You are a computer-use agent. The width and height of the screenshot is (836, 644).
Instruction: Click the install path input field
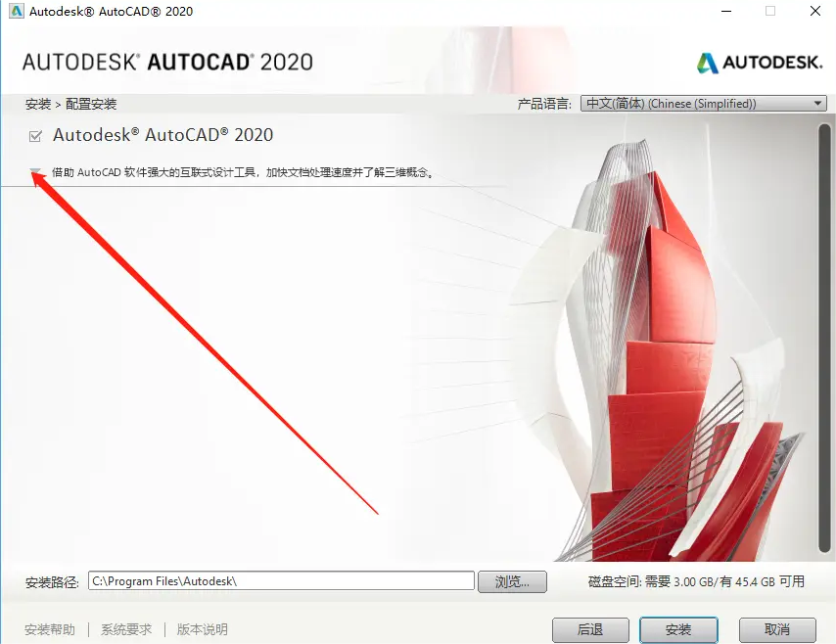tap(281, 581)
